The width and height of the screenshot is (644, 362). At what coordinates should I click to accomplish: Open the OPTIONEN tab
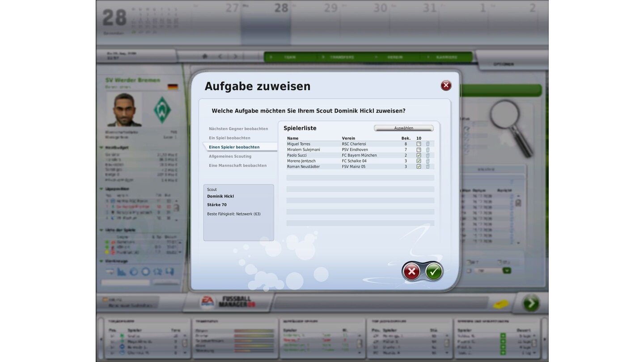tap(503, 64)
